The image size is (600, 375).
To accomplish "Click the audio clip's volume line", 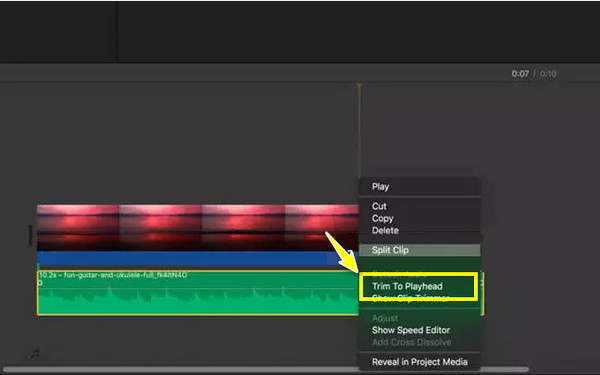I will click(197, 289).
